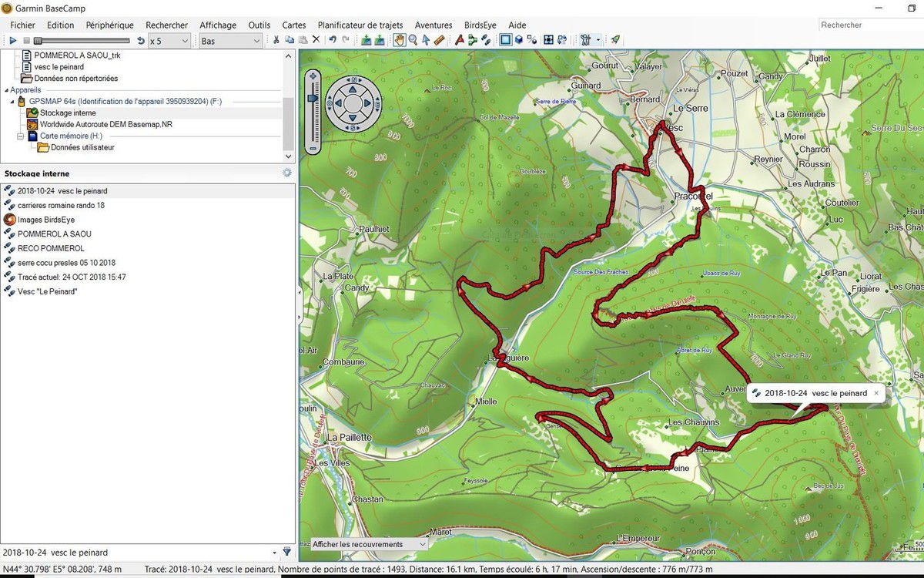Select 'POMMEROL A SAOU_trk' in library tree
The height and width of the screenshot is (578, 924).
coord(77,55)
